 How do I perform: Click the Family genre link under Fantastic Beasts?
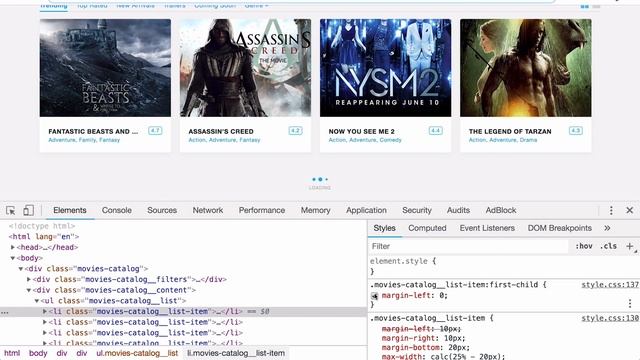(87, 140)
